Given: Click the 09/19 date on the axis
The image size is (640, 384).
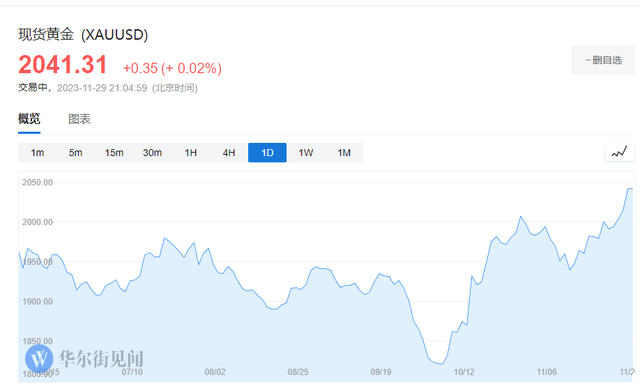Looking at the screenshot, I should [381, 372].
